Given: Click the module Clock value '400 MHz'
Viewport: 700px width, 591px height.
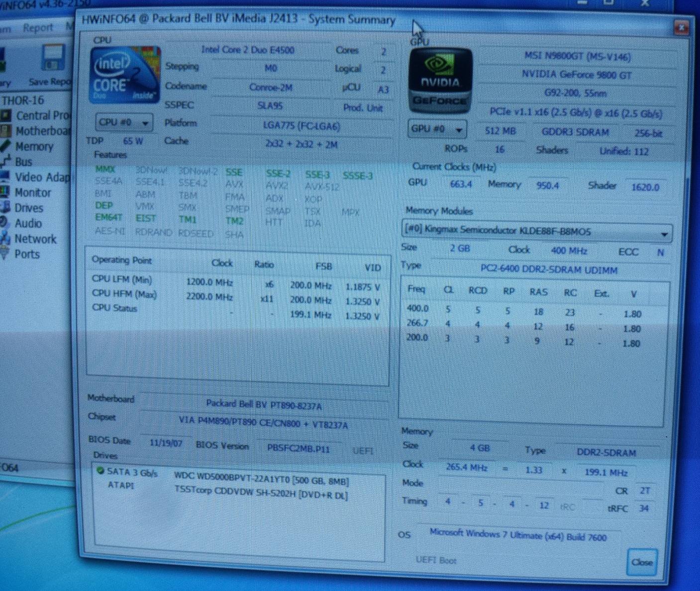Looking at the screenshot, I should pyautogui.click(x=569, y=250).
